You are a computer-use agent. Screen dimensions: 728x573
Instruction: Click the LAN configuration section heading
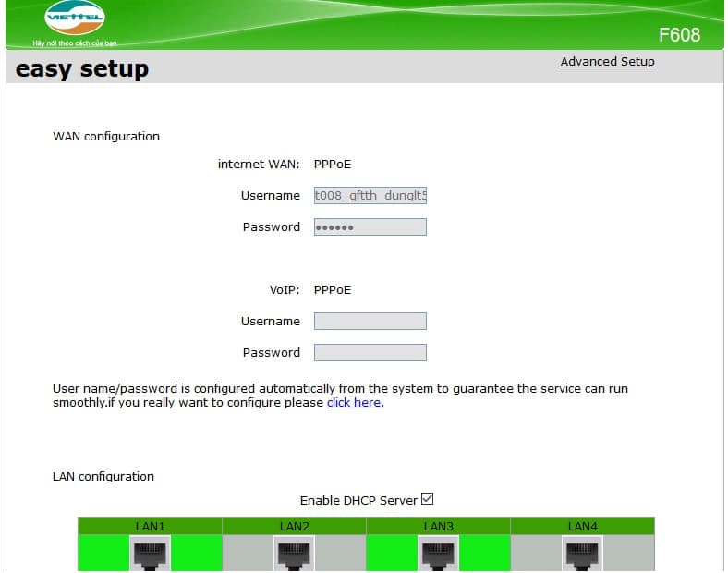[x=103, y=477]
